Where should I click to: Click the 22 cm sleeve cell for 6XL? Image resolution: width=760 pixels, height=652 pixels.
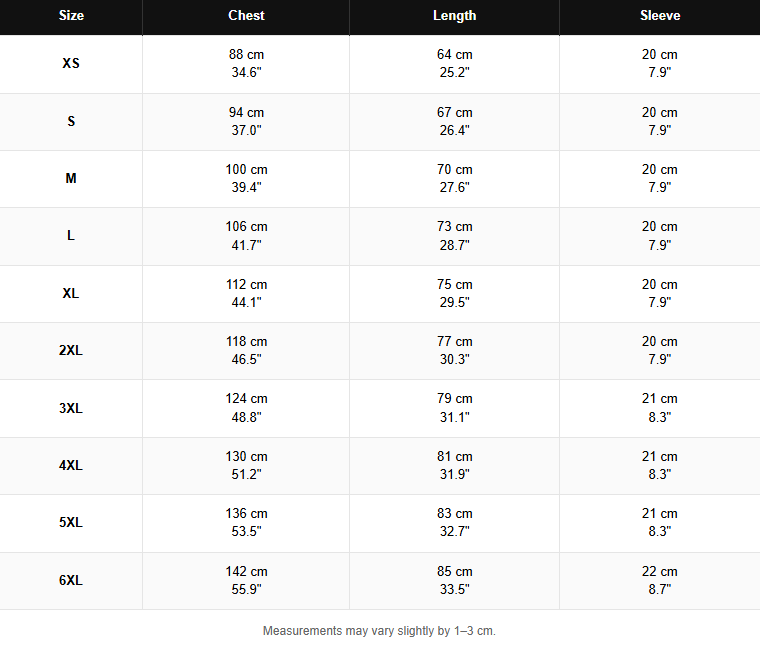click(x=660, y=580)
